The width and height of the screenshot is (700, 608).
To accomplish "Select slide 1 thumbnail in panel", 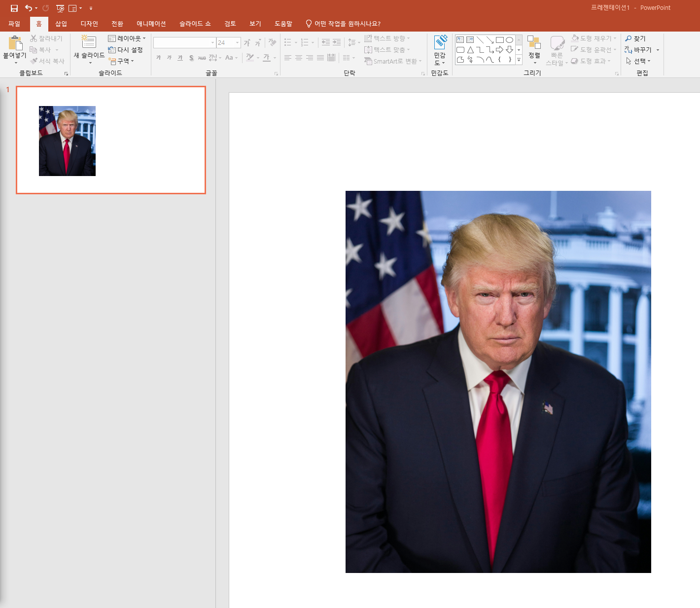I will pos(111,140).
